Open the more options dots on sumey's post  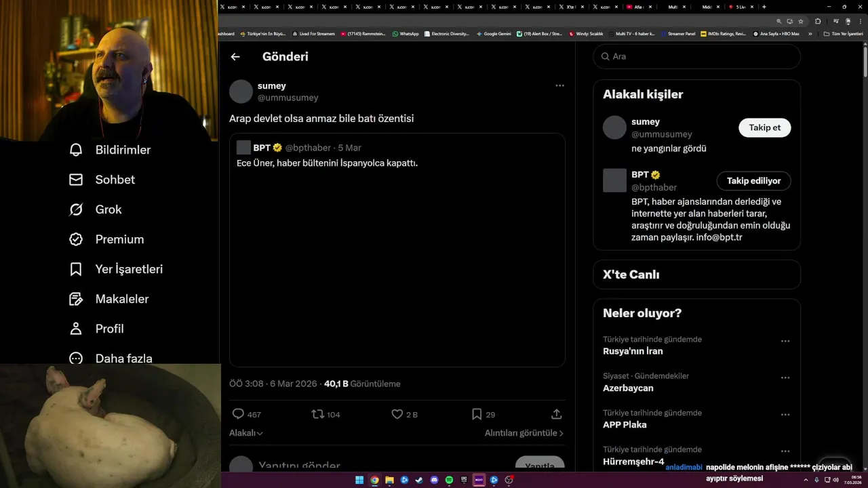click(559, 85)
